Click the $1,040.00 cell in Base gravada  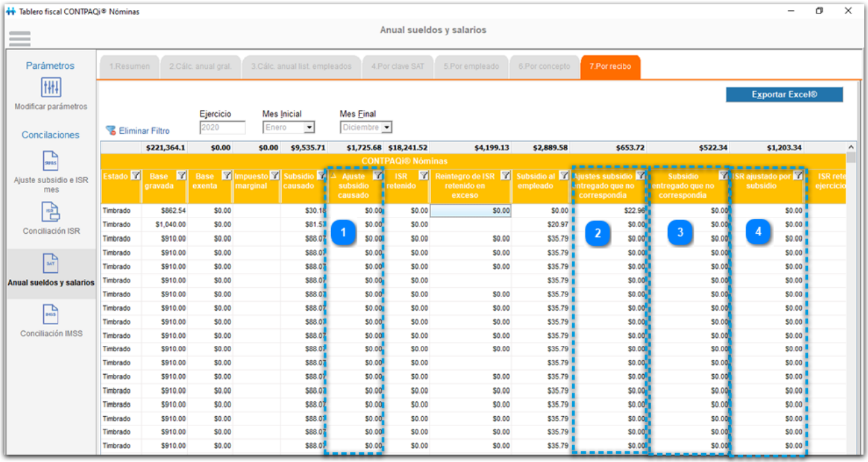pyautogui.click(x=164, y=224)
